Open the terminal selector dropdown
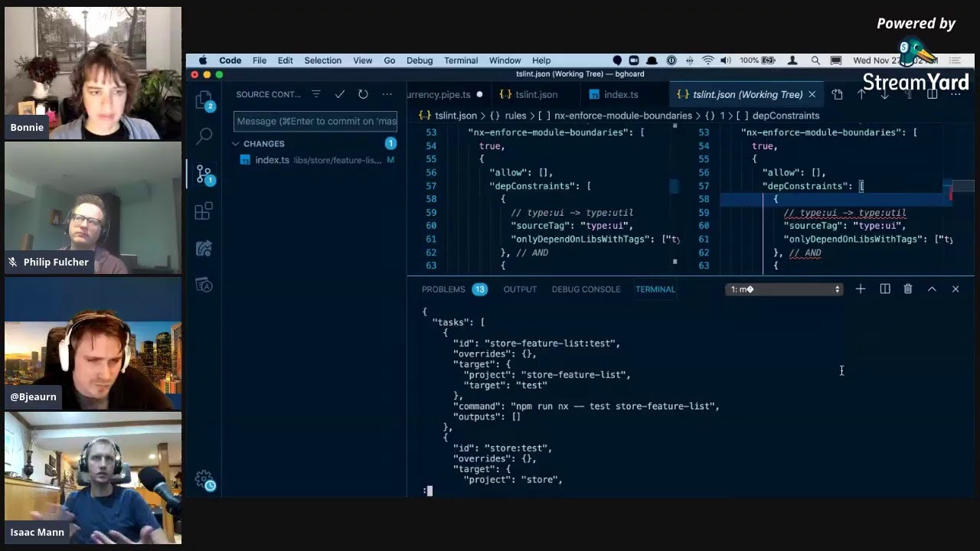 coord(785,289)
